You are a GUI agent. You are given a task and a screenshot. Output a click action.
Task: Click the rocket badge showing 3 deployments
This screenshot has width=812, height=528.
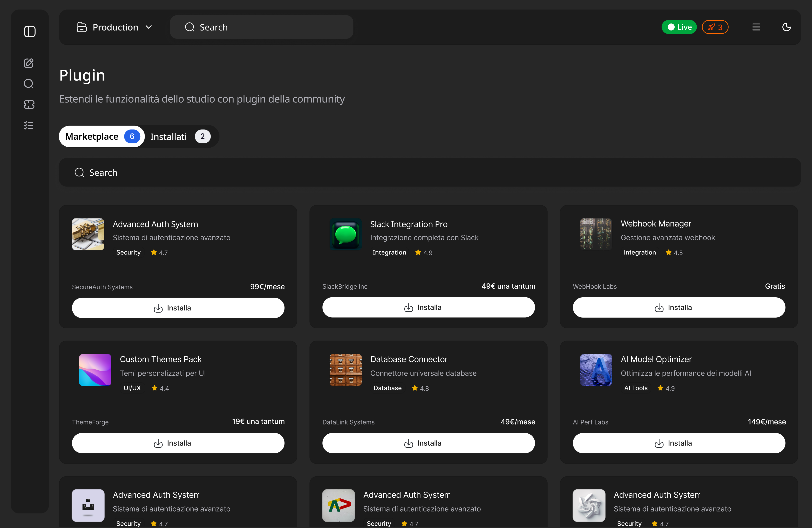(x=715, y=27)
